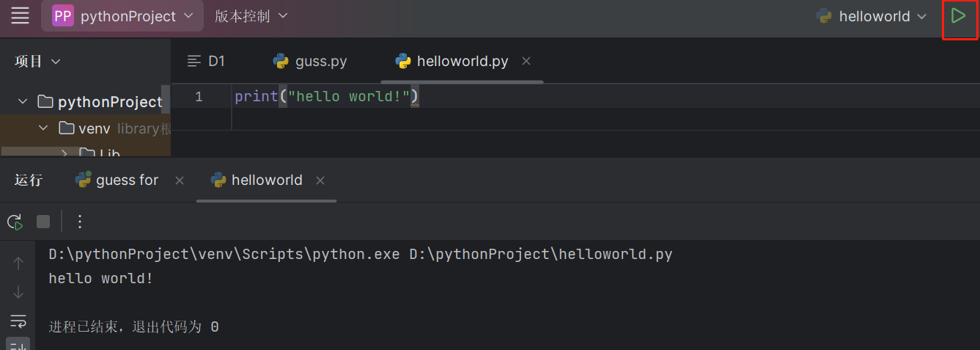The height and width of the screenshot is (350, 980).
Task: Click the PP project icon
Action: click(x=63, y=16)
